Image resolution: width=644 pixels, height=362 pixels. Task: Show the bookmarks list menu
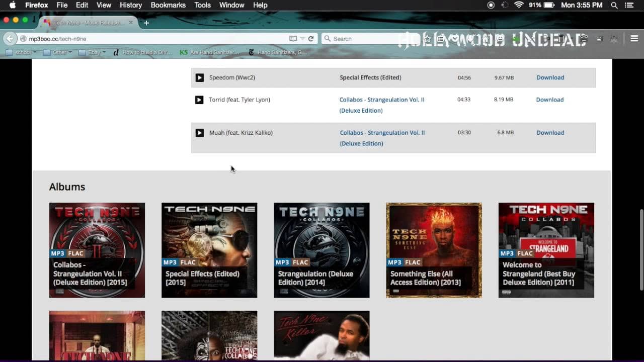[440, 39]
